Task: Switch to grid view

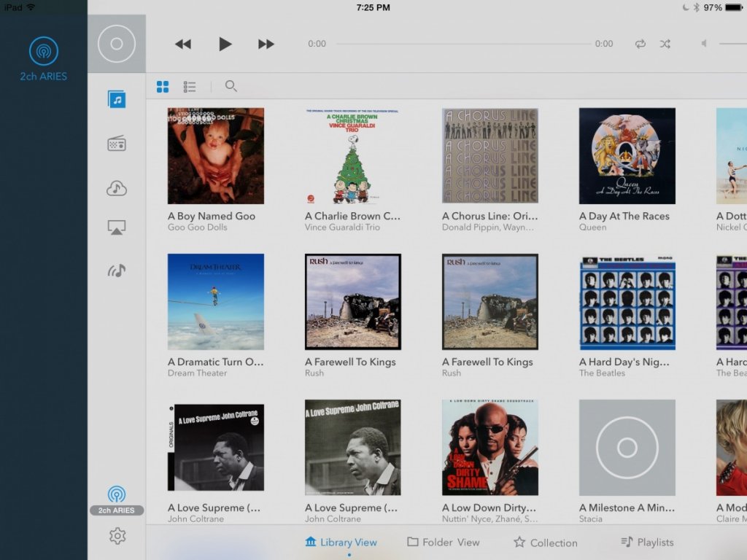Action: 163,86
